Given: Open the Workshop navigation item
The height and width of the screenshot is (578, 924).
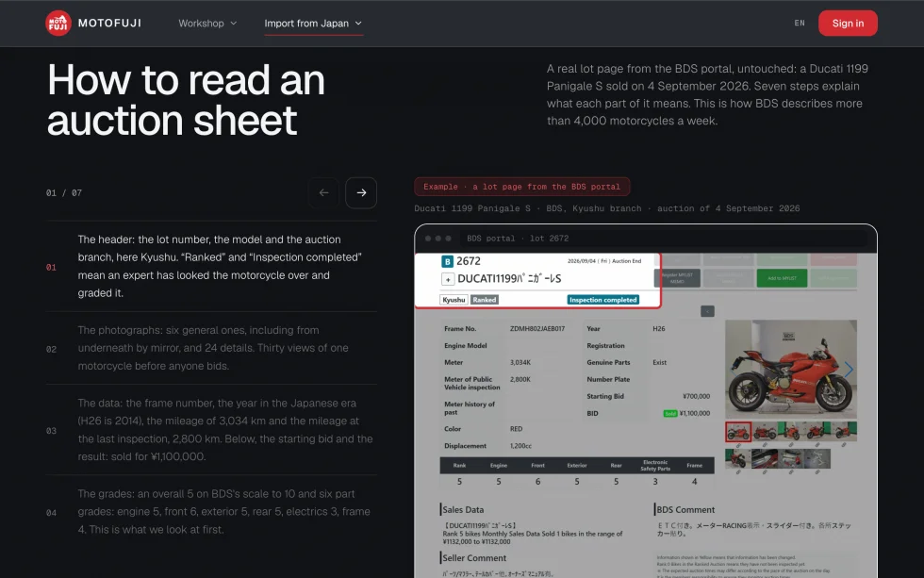Looking at the screenshot, I should (x=207, y=23).
